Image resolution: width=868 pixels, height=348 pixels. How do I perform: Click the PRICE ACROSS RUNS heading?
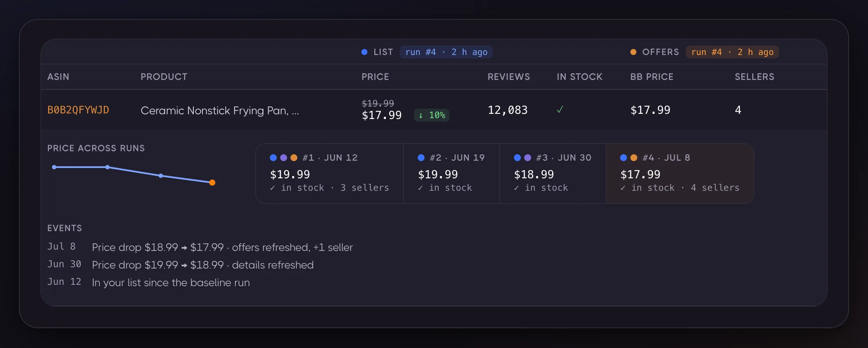pos(96,148)
